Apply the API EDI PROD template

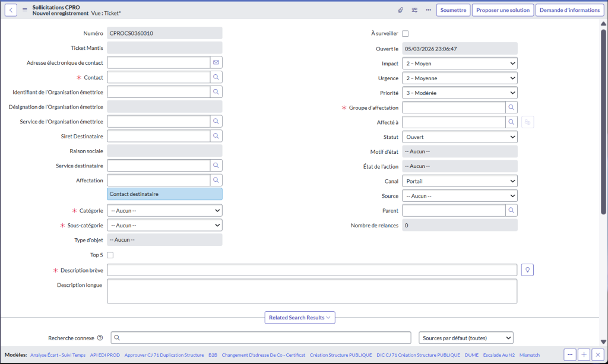[x=105, y=355]
